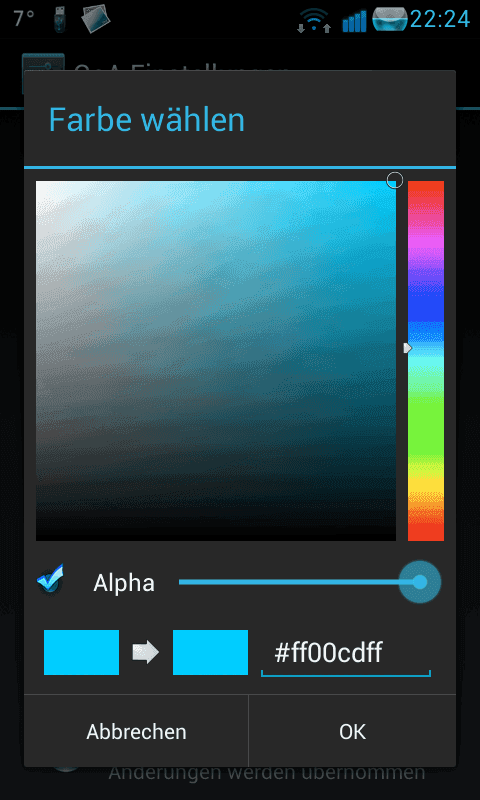Click the hue bar marker triangle
This screenshot has width=480, height=800.
(408, 348)
